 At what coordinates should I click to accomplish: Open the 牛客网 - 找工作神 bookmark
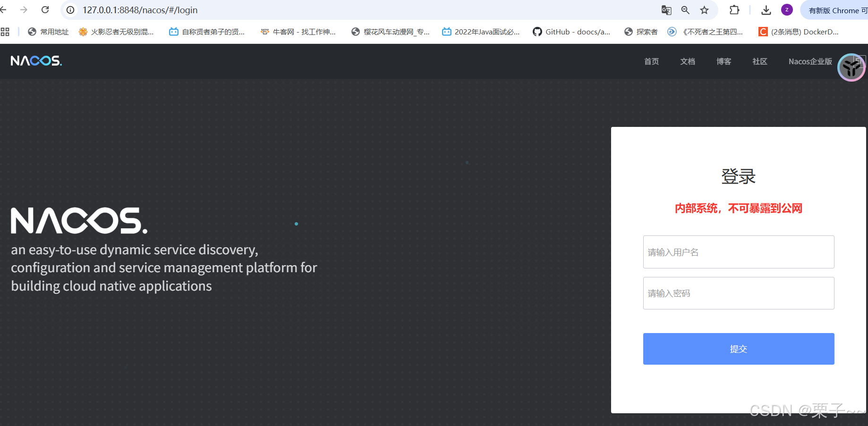click(298, 32)
